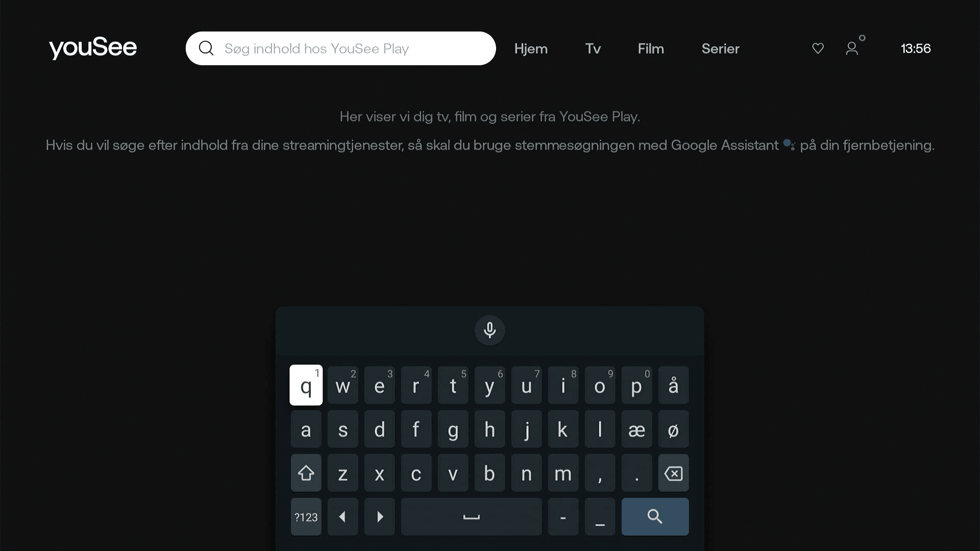Press the spacebar key button
The image size is (980, 551).
click(x=471, y=517)
